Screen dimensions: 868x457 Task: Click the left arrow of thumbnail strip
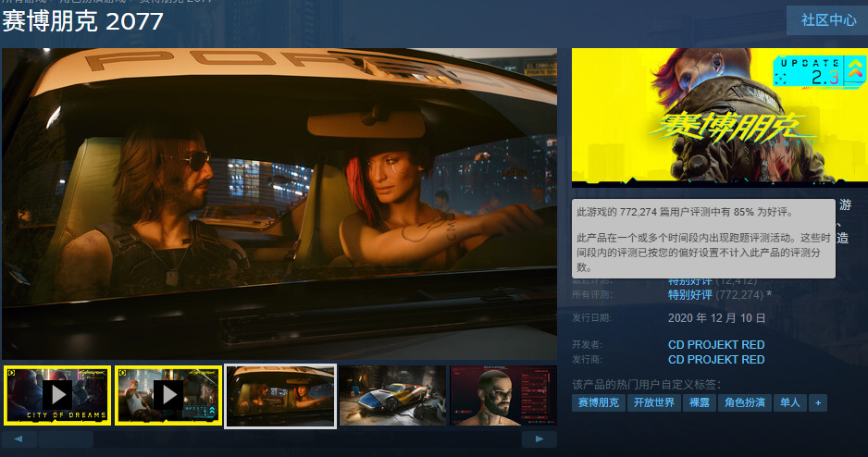[19, 438]
